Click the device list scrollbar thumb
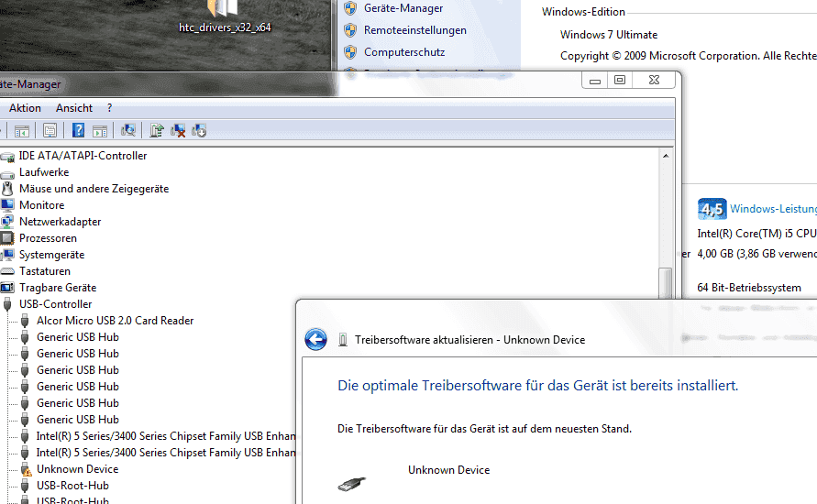 665,283
